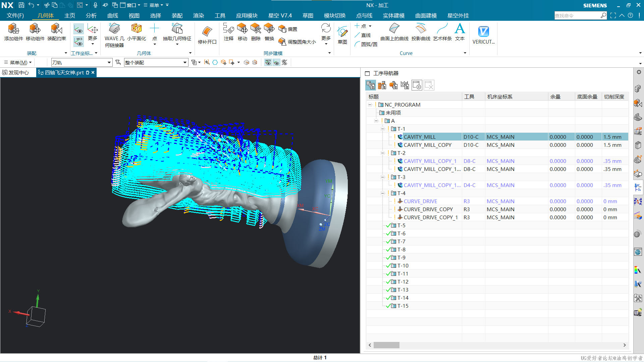644x362 pixels.
Task: Click the 直线 button
Action: point(363,35)
